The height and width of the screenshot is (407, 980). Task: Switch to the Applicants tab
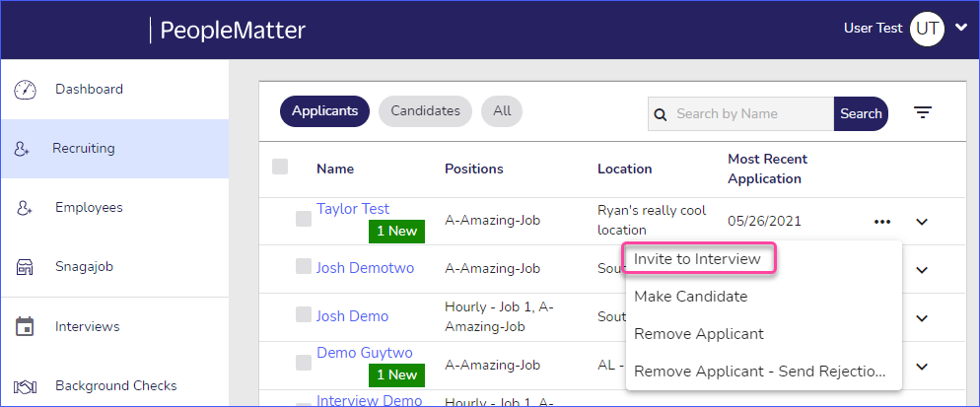[325, 111]
